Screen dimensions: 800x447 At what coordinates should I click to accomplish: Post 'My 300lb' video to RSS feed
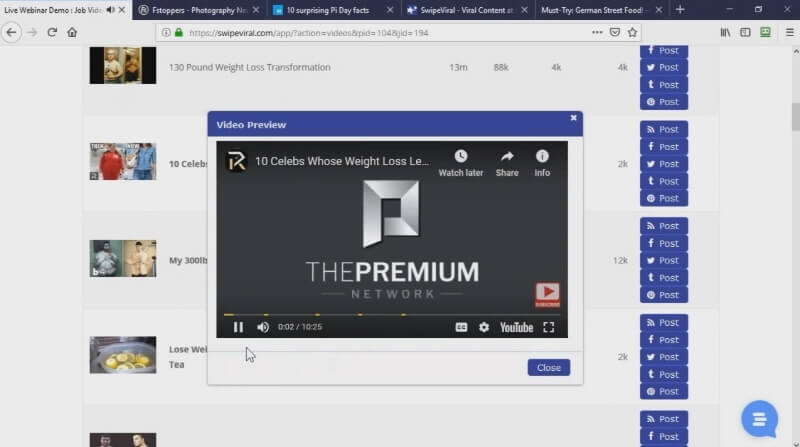[x=663, y=226]
